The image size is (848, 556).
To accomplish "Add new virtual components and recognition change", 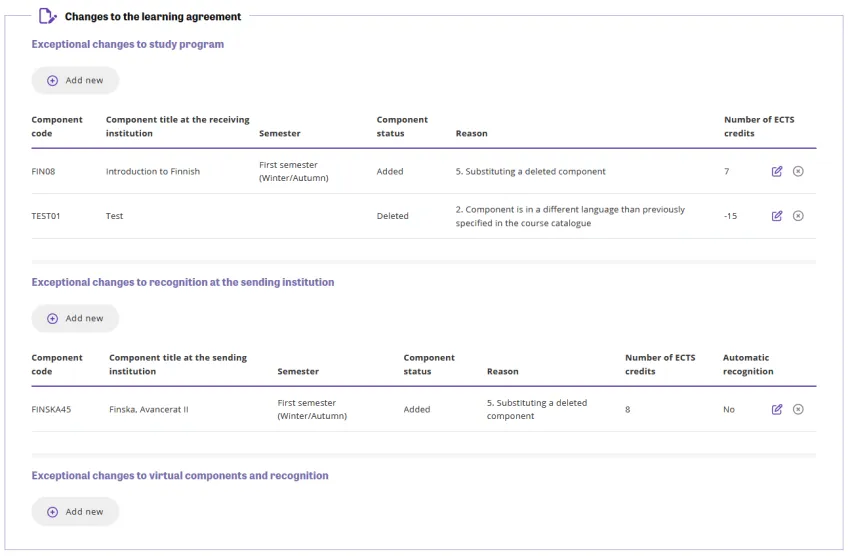I will tap(75, 512).
